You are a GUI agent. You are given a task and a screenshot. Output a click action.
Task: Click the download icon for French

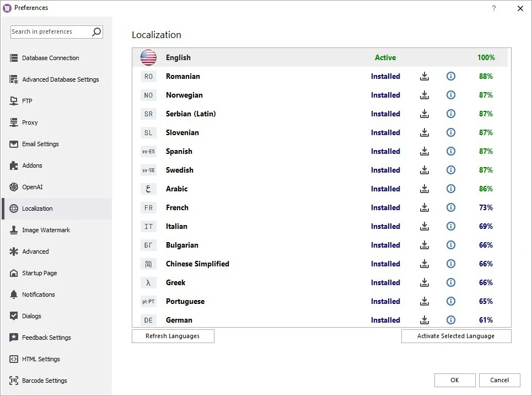click(x=424, y=207)
